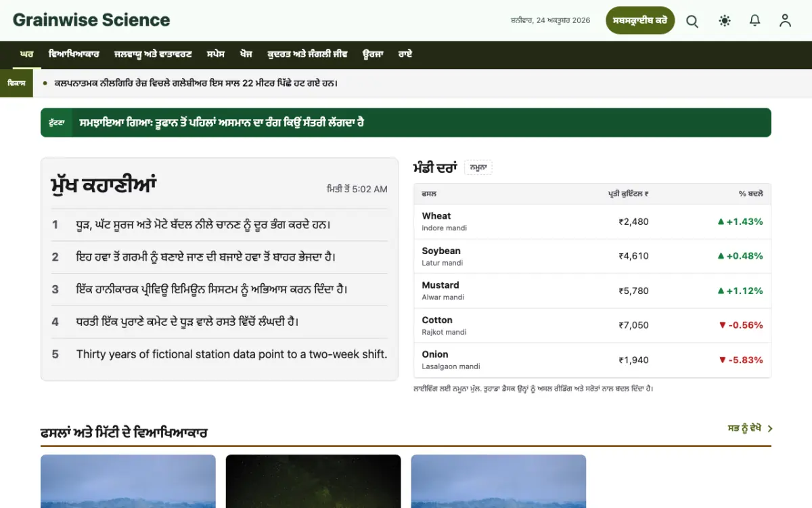Viewport: 812px width, 508px height.
Task: Click the % ਬਦਲੋ column header
Action: pos(750,194)
